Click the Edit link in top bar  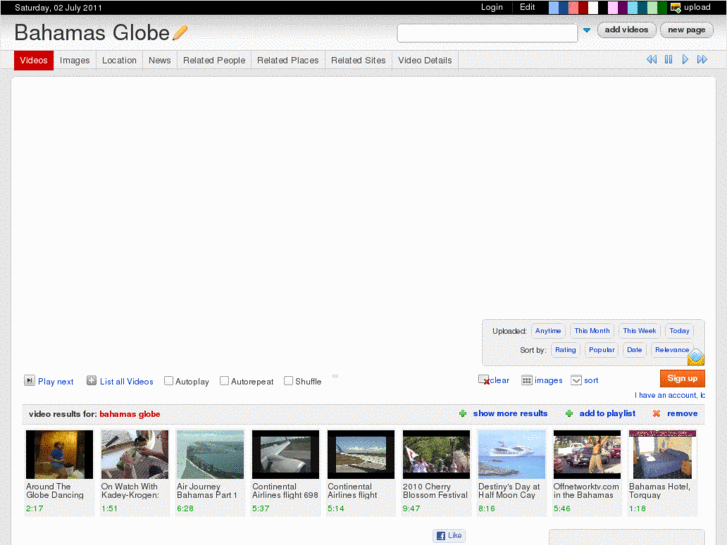527,7
